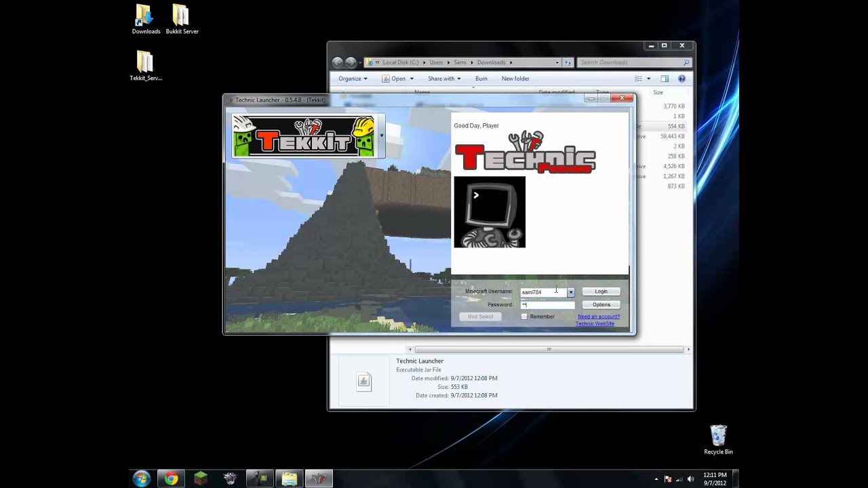This screenshot has height=488, width=868.
Task: Expand the Open button's dropdown arrow
Action: click(x=412, y=79)
